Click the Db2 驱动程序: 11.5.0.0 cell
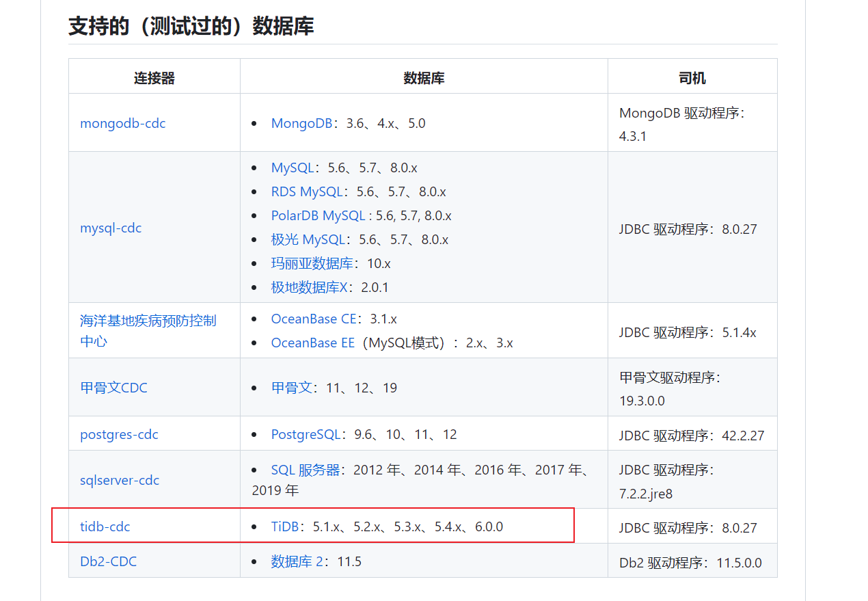 pos(692,561)
